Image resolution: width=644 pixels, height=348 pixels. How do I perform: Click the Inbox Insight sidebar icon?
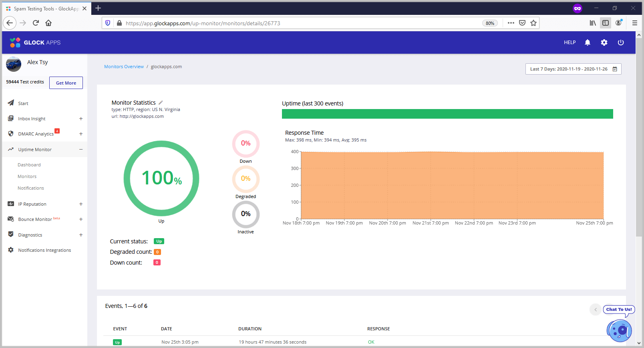pos(11,118)
